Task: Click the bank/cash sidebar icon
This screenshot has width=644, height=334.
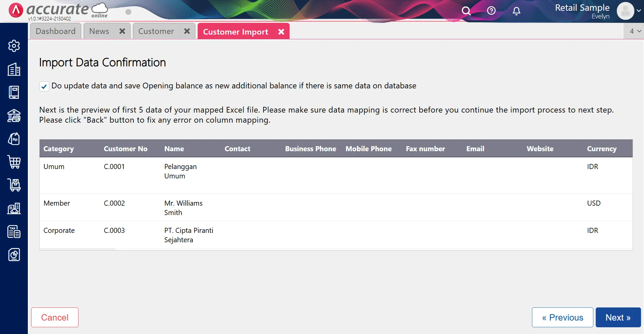Action: 14,116
